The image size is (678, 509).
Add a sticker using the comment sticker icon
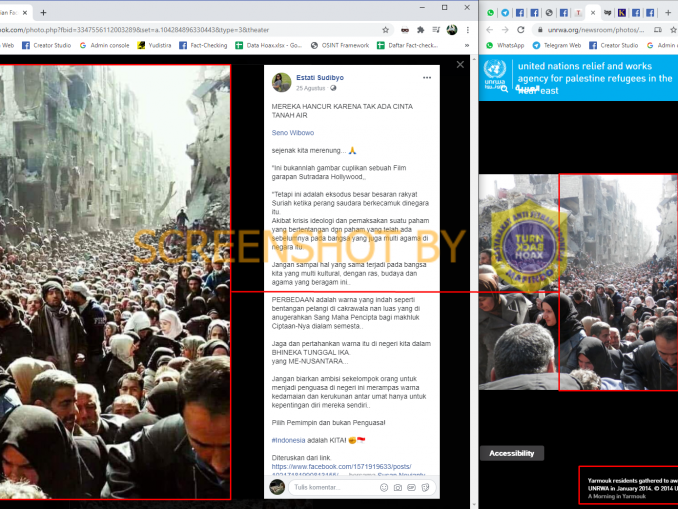pos(425,487)
